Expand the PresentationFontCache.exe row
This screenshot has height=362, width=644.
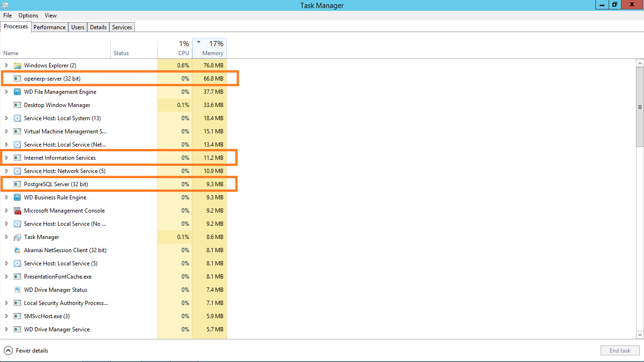(7, 277)
